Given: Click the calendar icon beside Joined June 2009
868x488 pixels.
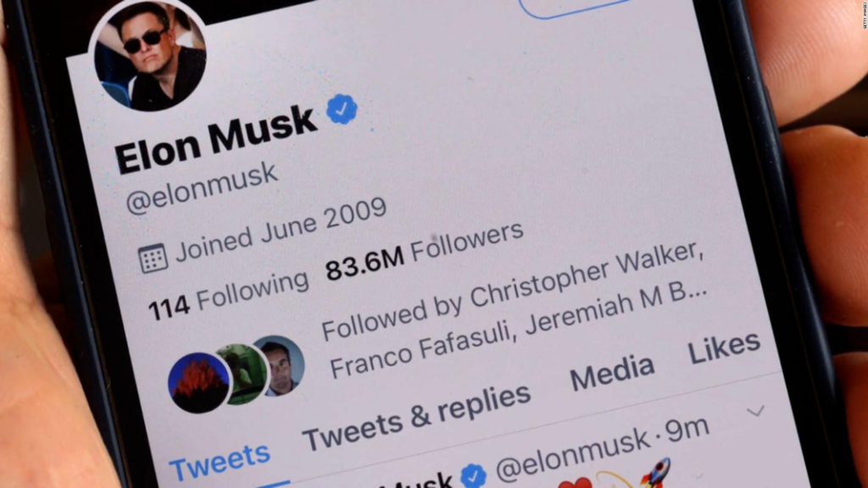Looking at the screenshot, I should (x=153, y=258).
